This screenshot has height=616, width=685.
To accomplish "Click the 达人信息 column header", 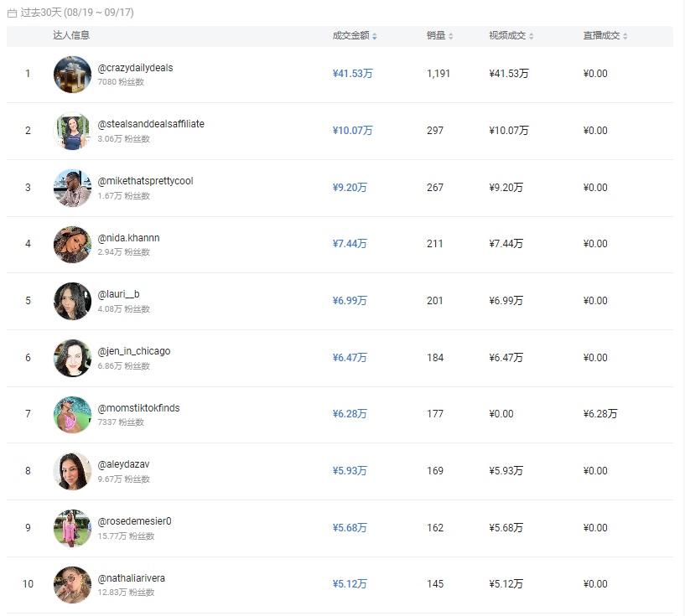I will [x=71, y=35].
